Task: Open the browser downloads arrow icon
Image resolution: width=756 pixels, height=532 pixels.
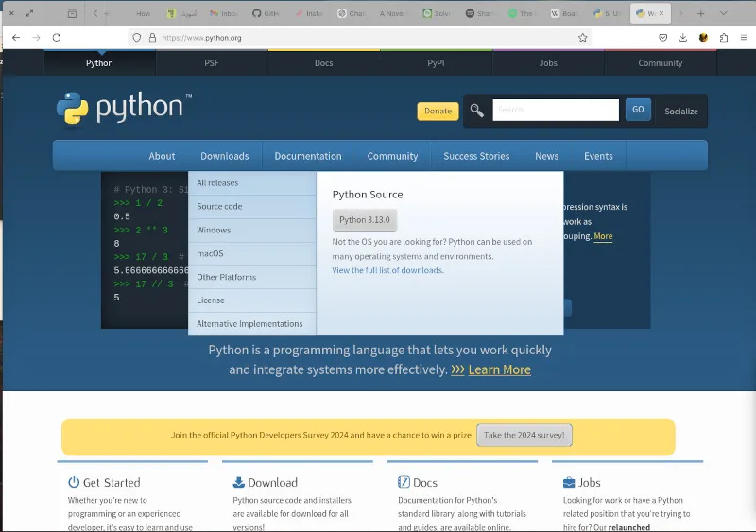Action: 682,37
